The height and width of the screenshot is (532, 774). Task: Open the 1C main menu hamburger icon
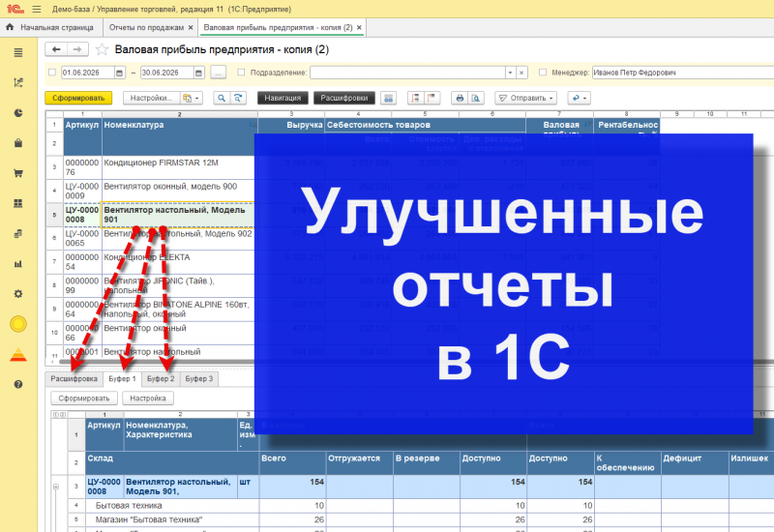point(37,9)
